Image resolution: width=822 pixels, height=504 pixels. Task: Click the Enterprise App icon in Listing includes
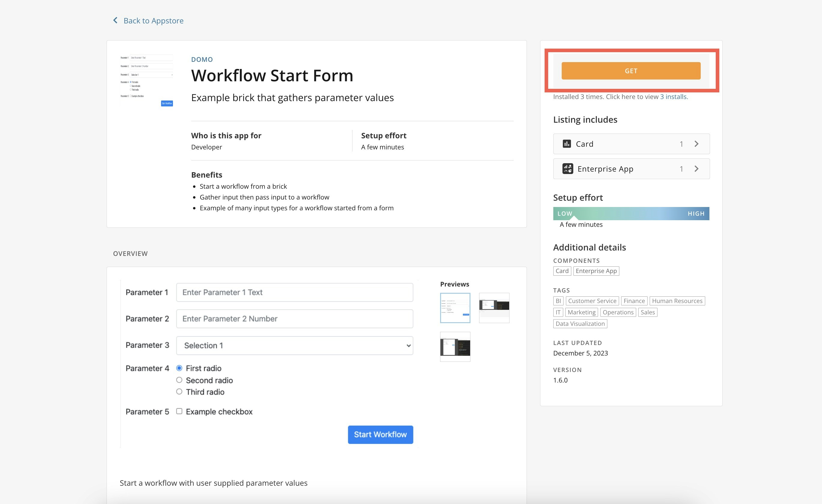[568, 169]
